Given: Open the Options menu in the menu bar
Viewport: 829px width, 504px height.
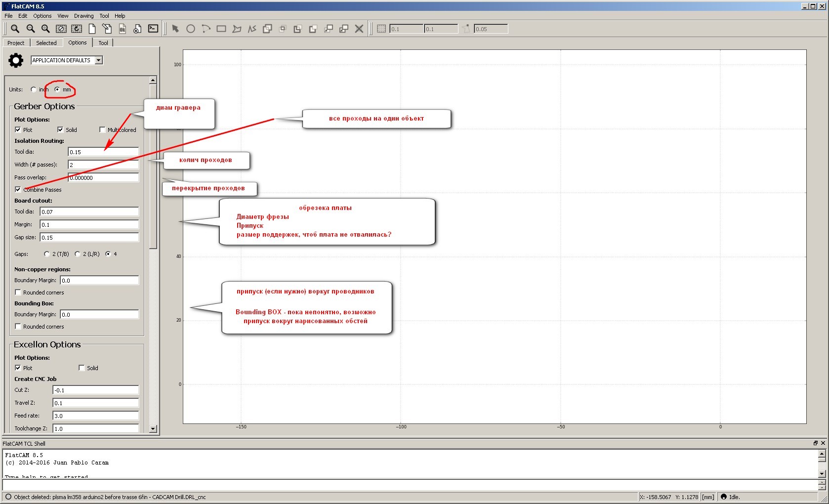Looking at the screenshot, I should tap(42, 16).
